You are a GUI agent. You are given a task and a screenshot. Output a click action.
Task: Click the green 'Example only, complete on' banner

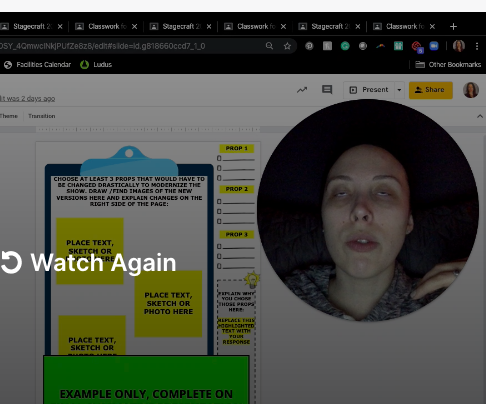click(x=146, y=380)
